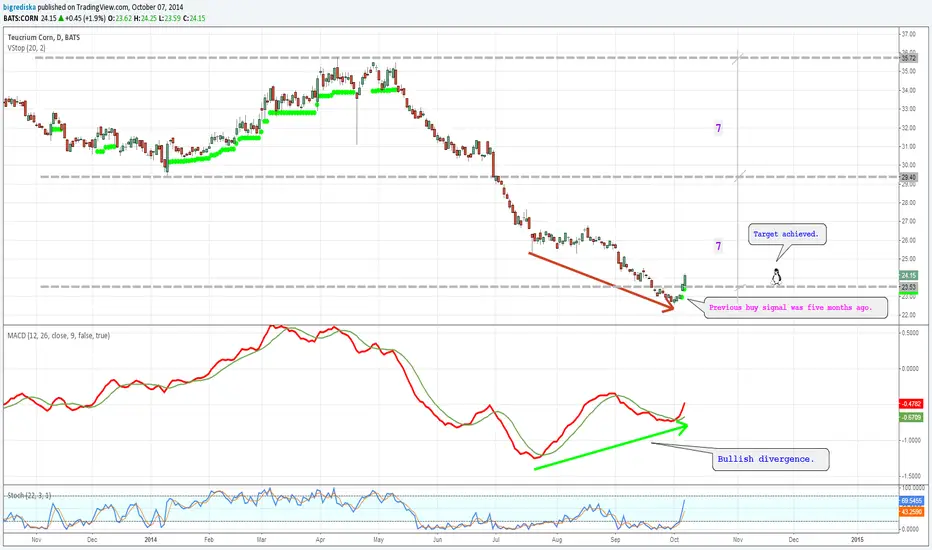Select the Stoch indicator label

click(x=29, y=495)
